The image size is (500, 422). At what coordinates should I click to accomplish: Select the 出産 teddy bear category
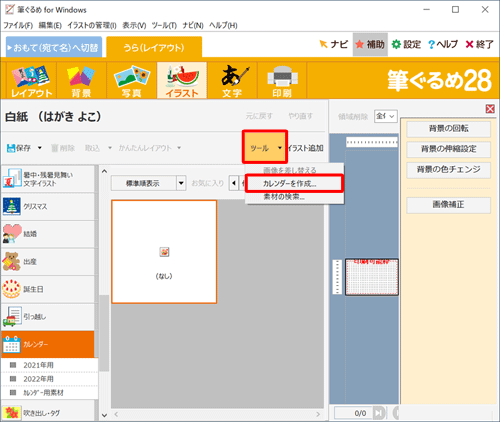point(48,262)
